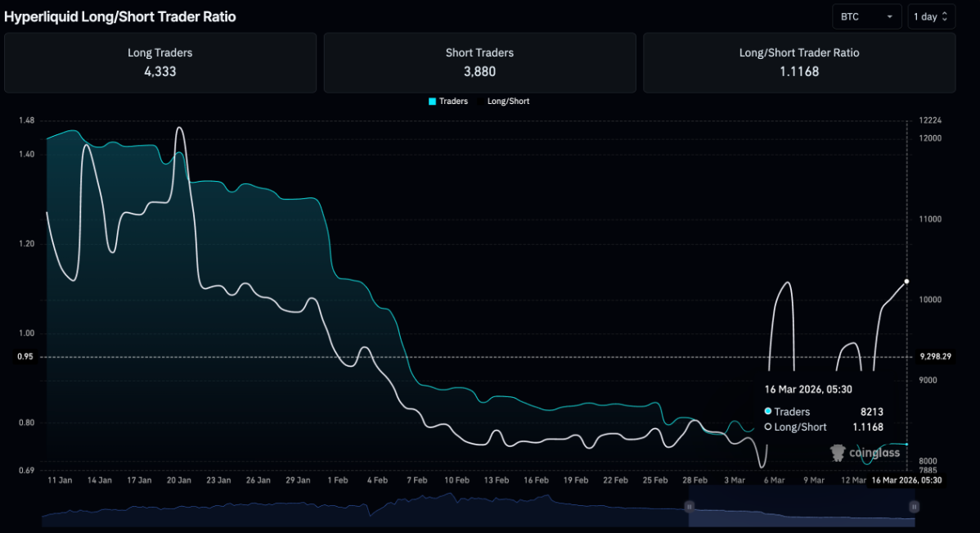This screenshot has width=980, height=533.
Task: Click the left mini-chart range handle
Action: (691, 508)
